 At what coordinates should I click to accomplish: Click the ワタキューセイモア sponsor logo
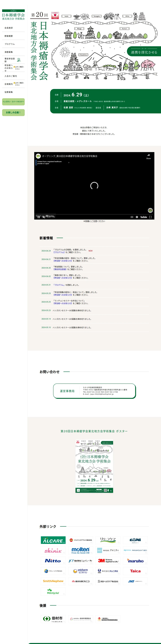pyautogui.click(x=53, y=571)
